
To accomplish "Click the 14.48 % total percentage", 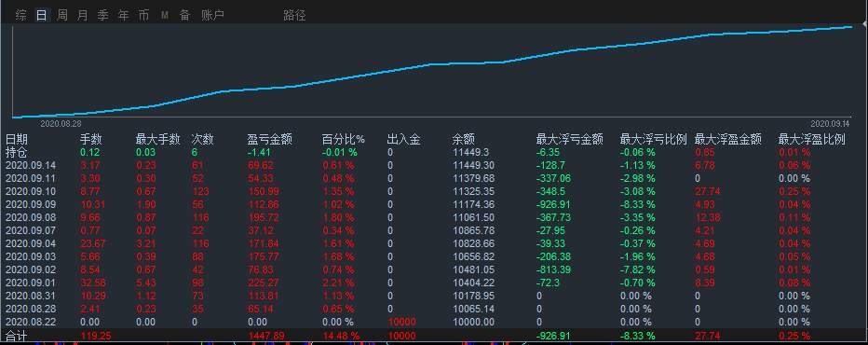I will pyautogui.click(x=341, y=336).
